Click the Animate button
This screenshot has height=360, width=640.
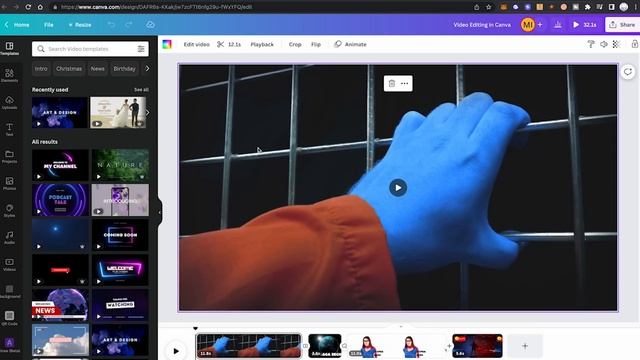[x=350, y=44]
